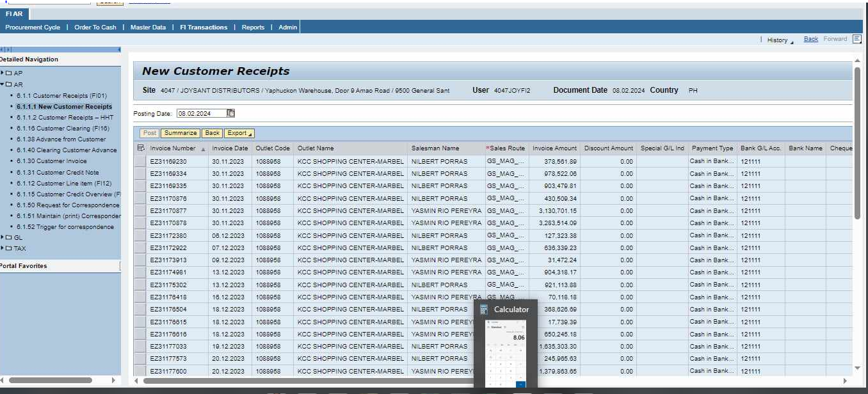Click the Bank G/L Acc. column header
This screenshot has height=394, width=868.
point(761,148)
